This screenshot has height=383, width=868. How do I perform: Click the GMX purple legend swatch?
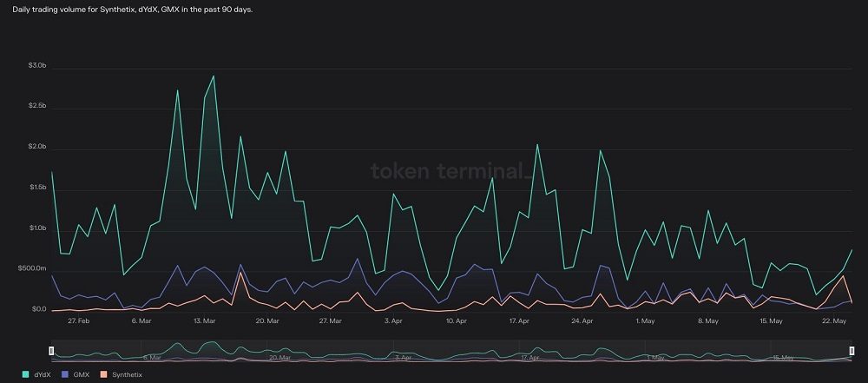[x=65, y=374]
